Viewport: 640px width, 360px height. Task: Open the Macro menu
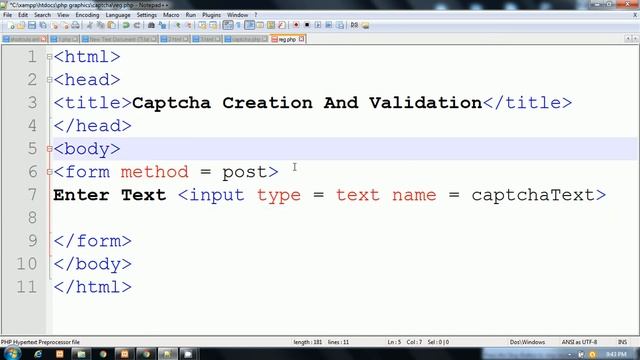171,15
